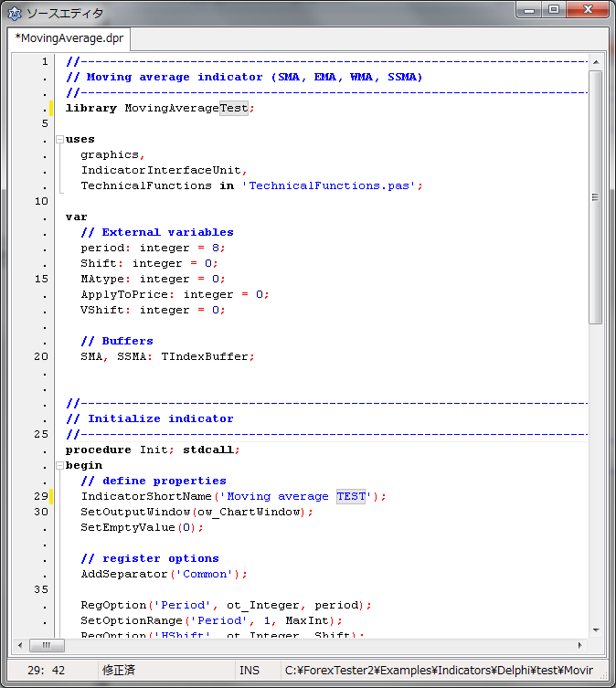Screen dimensions: 616x688
Task: Click 'SMA, SSMA: TIndexBuffer;' line
Action: (x=167, y=356)
